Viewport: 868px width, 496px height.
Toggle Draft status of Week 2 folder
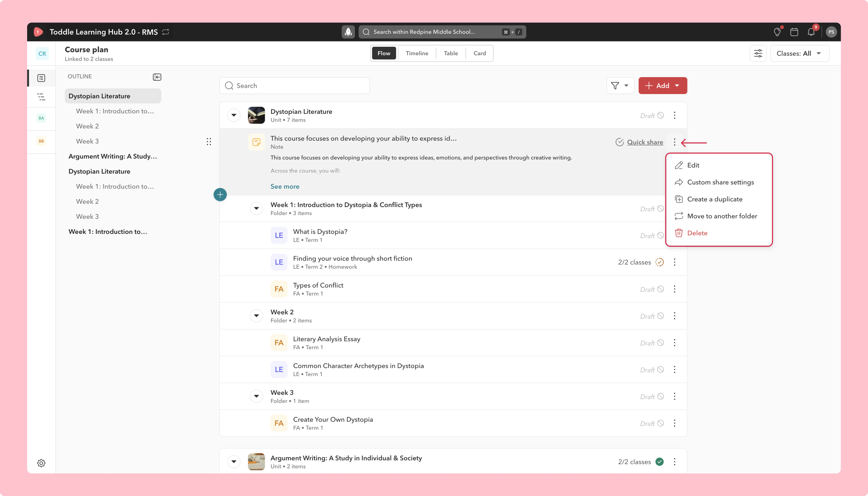pyautogui.click(x=652, y=316)
